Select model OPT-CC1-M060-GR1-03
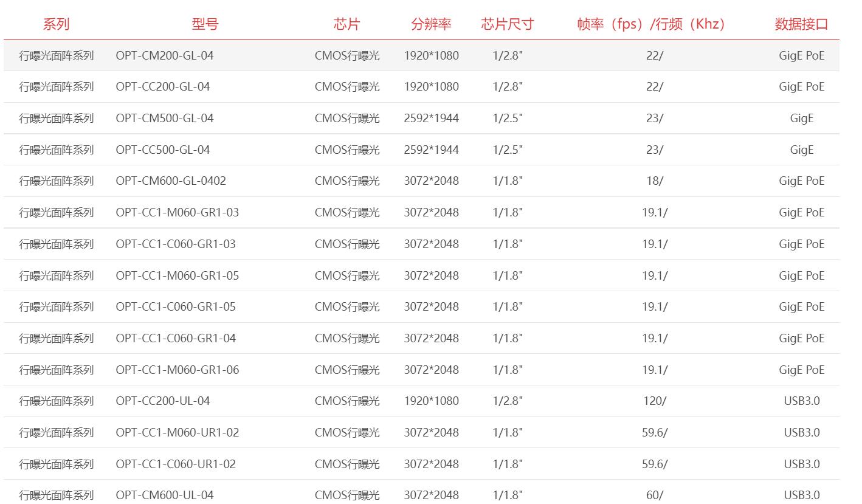862x504 pixels. coord(176,212)
